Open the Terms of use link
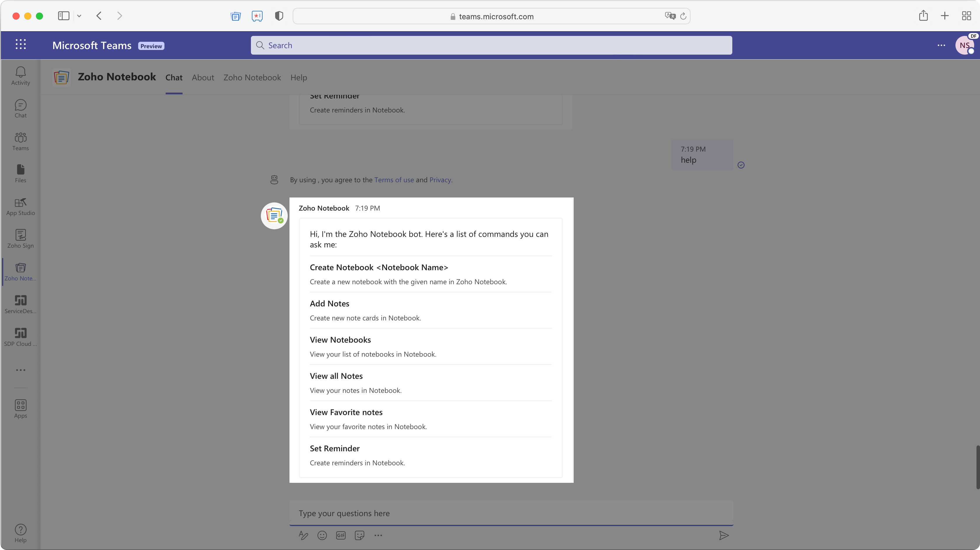980x550 pixels. click(x=394, y=180)
